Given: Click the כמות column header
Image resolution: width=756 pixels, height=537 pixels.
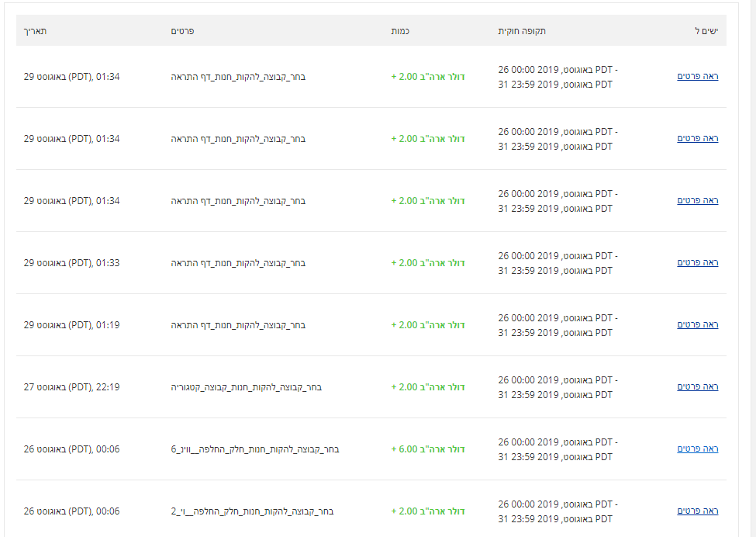Looking at the screenshot, I should (x=400, y=31).
